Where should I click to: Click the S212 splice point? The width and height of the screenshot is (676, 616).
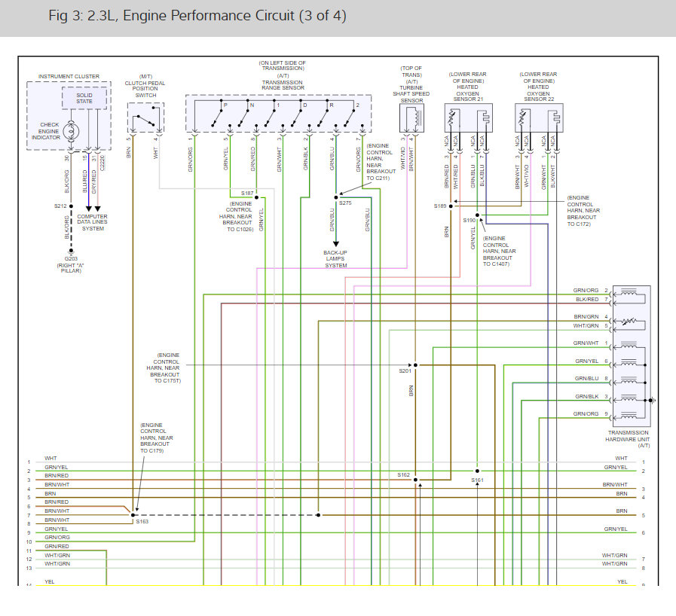click(x=72, y=205)
